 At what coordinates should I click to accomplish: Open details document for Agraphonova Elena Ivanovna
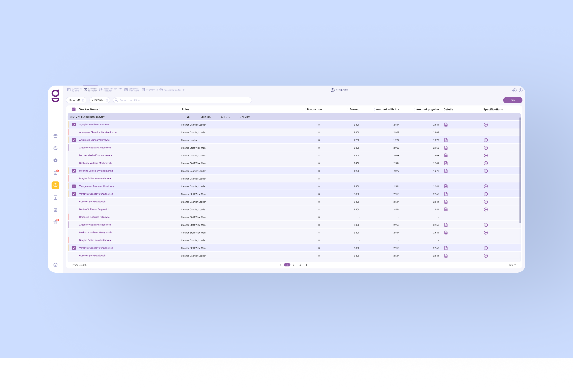446,125
